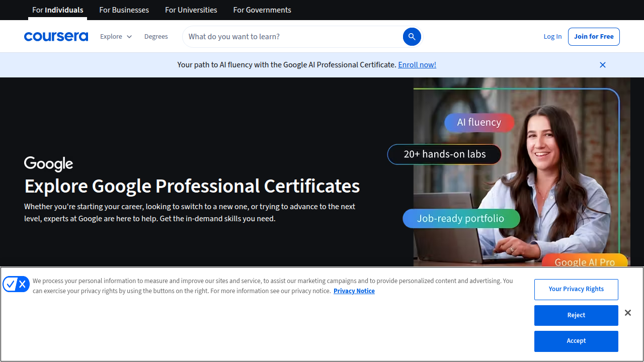Screen dimensions: 644x362
Task: Open the For Governments tab
Action: (x=262, y=10)
